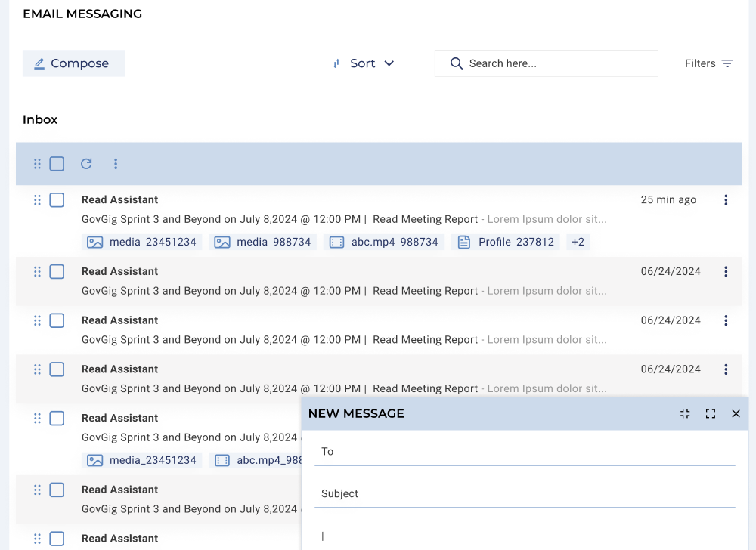The width and height of the screenshot is (756, 550).
Task: Click the Filters icon
Action: [727, 63]
